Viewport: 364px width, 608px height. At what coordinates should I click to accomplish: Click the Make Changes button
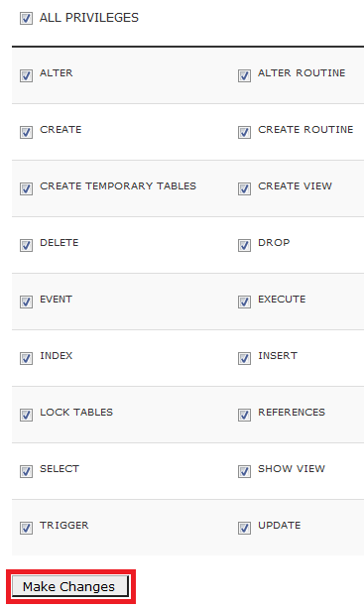[70, 586]
